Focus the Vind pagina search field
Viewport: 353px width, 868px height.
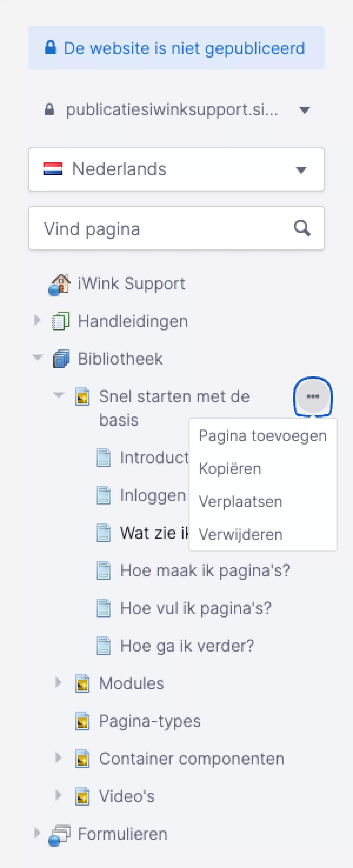(x=162, y=229)
